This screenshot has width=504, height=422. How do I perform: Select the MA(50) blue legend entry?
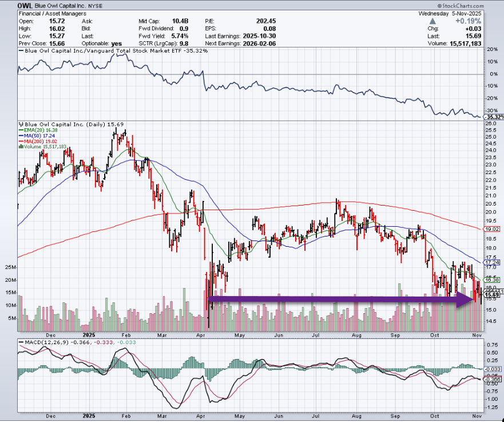tap(34, 135)
